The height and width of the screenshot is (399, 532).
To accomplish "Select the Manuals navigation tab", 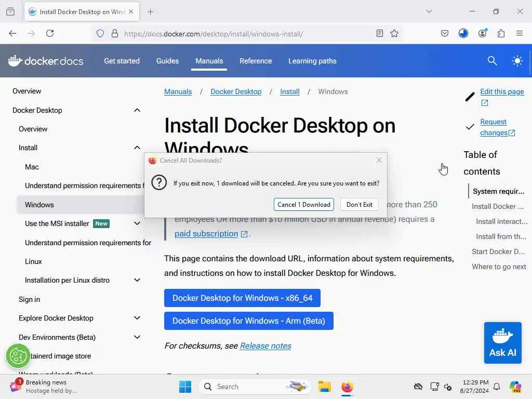I will [x=209, y=61].
